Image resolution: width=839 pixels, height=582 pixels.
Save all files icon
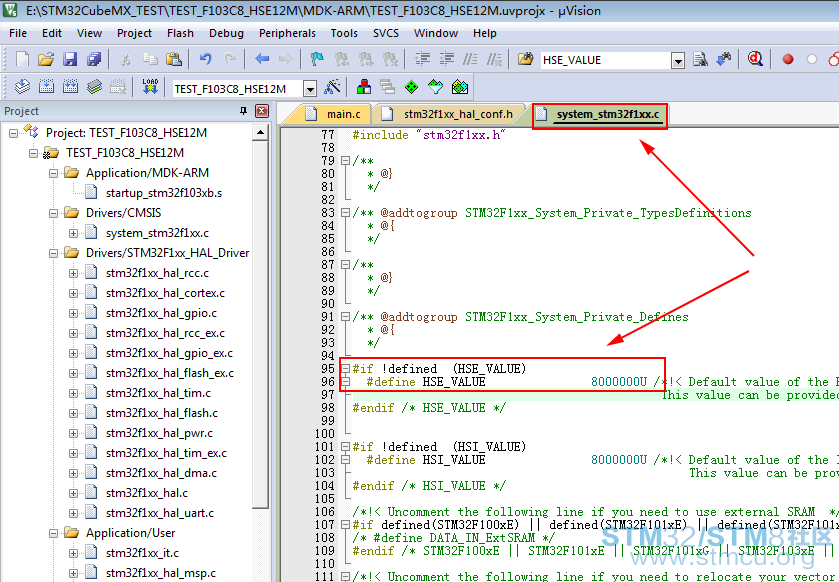pyautogui.click(x=94, y=59)
